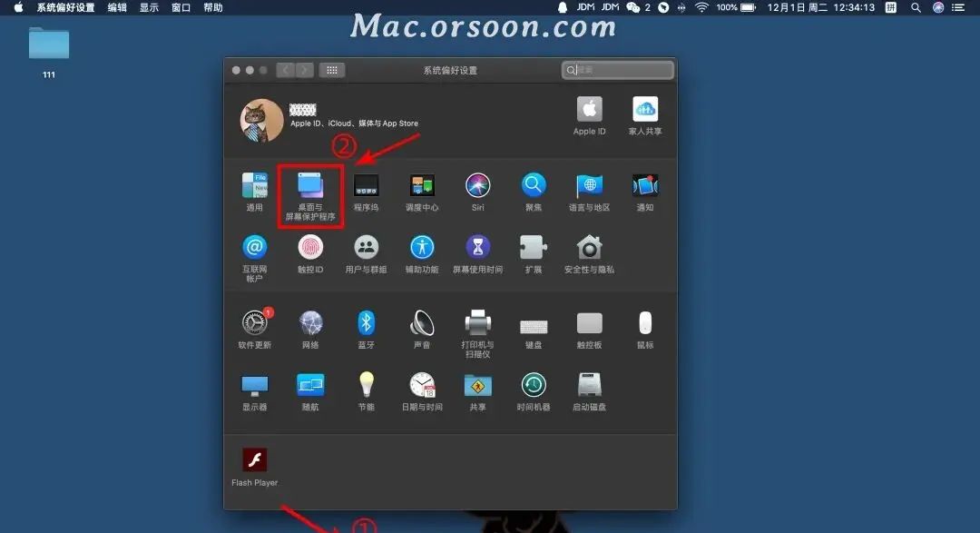Image resolution: width=980 pixels, height=533 pixels.
Task: Open Screen Time (屏幕使用时间) pane
Action: coord(477,248)
